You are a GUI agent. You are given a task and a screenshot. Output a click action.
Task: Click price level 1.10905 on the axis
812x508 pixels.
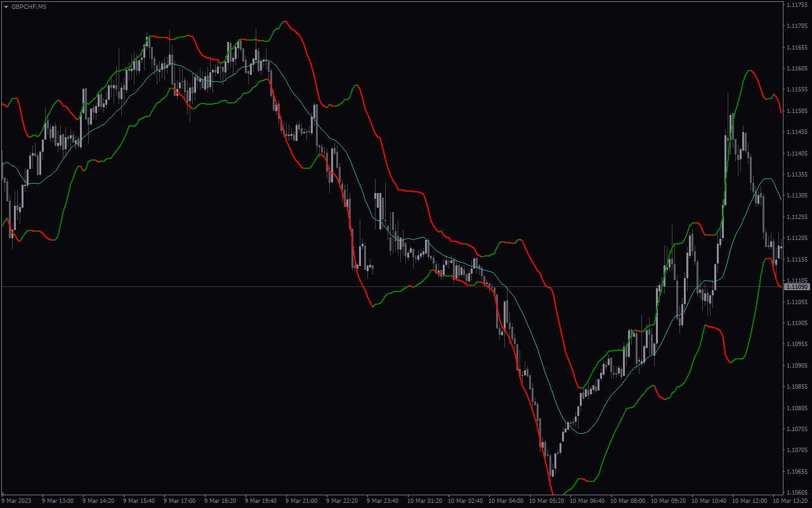tap(797, 365)
